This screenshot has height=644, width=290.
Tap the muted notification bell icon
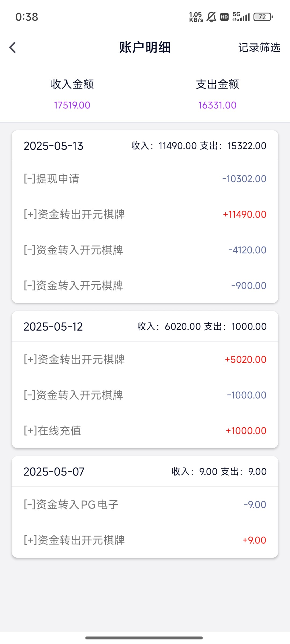pos(211,17)
